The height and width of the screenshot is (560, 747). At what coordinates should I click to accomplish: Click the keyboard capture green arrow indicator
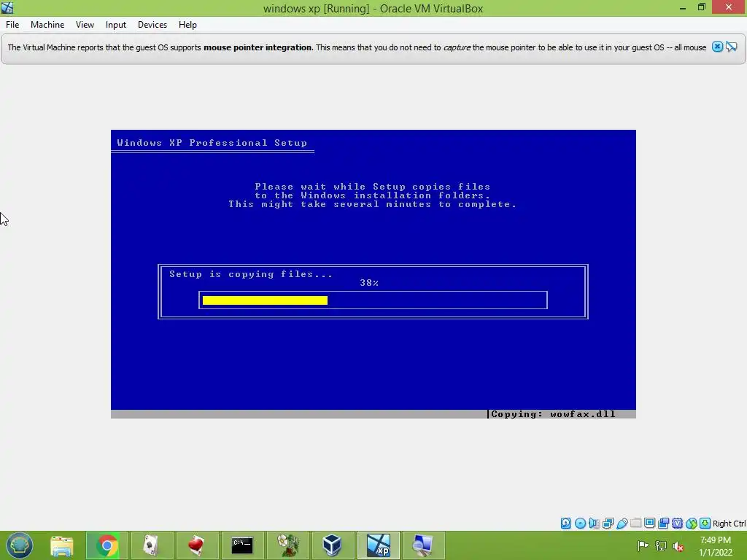click(705, 524)
